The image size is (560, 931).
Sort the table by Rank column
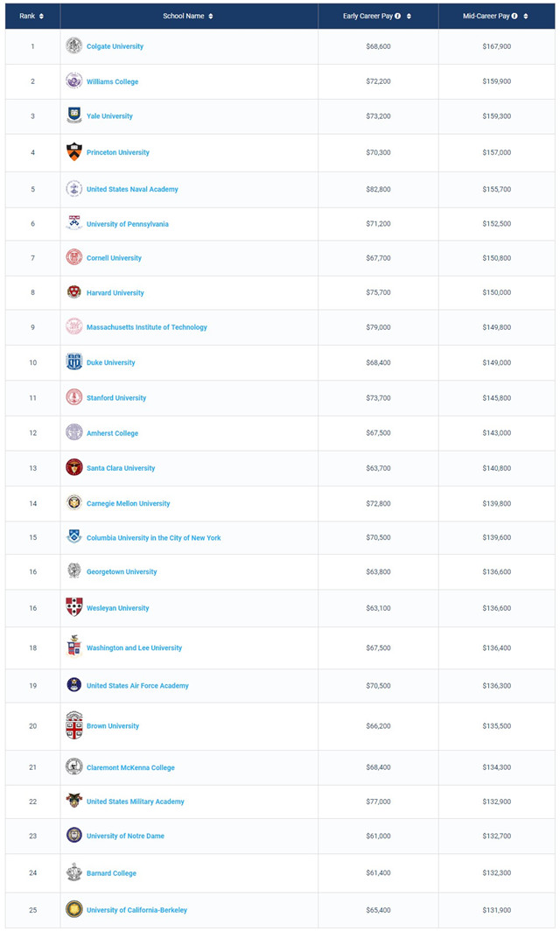coord(41,16)
